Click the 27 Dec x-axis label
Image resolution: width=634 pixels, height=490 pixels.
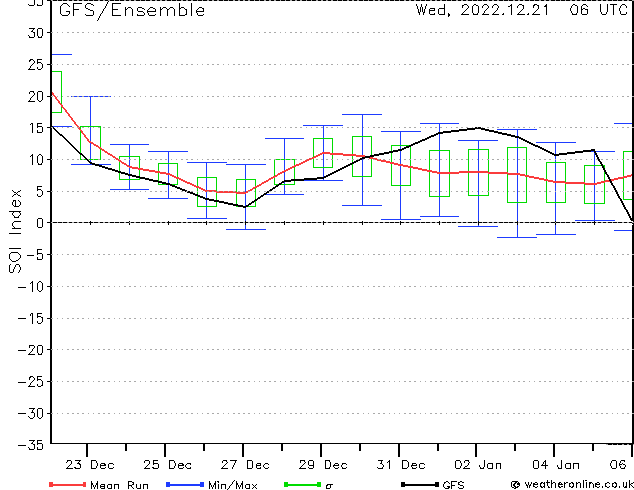point(245,465)
